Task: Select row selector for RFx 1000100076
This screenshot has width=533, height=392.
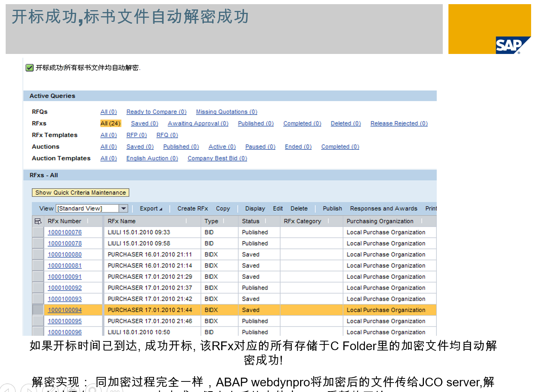Action: 38,232
